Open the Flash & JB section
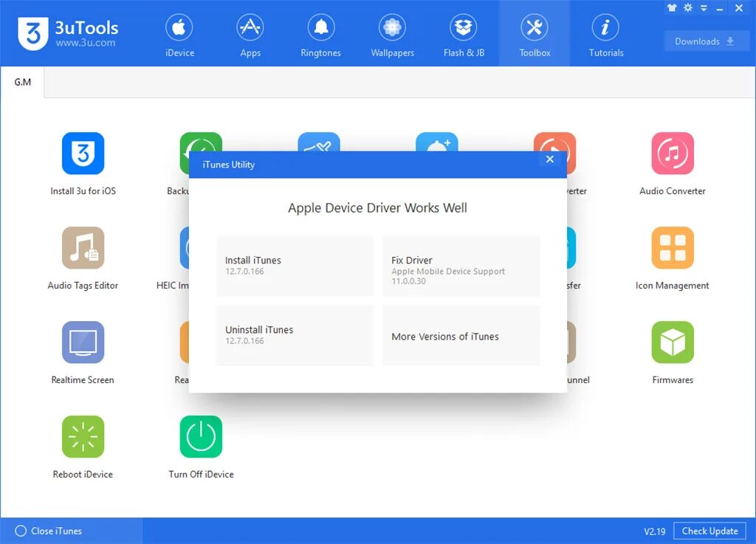The width and height of the screenshot is (756, 544). tap(464, 35)
